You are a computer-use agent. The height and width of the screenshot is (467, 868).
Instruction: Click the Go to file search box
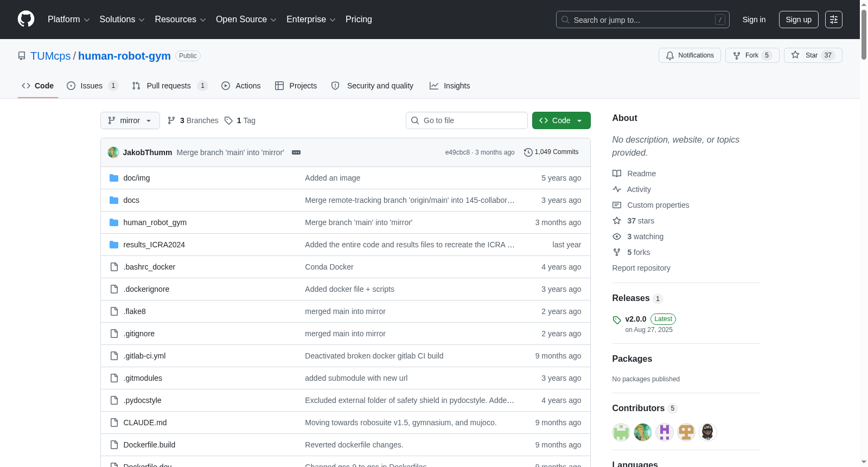click(x=467, y=120)
